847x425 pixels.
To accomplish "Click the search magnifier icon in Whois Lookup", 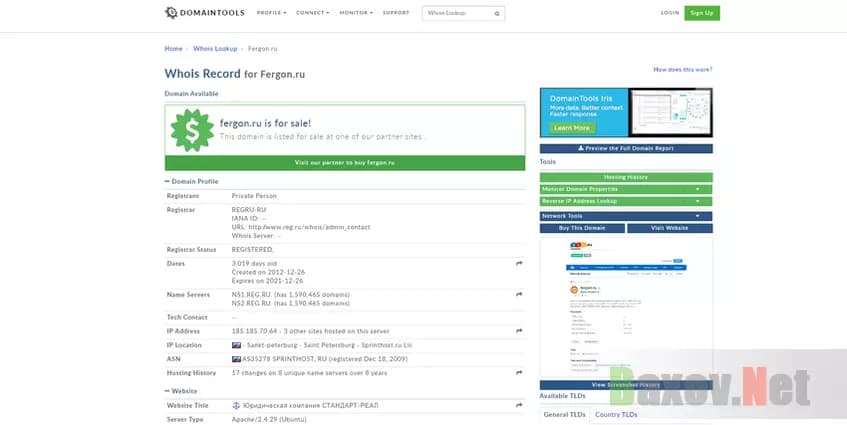I will 496,14.
